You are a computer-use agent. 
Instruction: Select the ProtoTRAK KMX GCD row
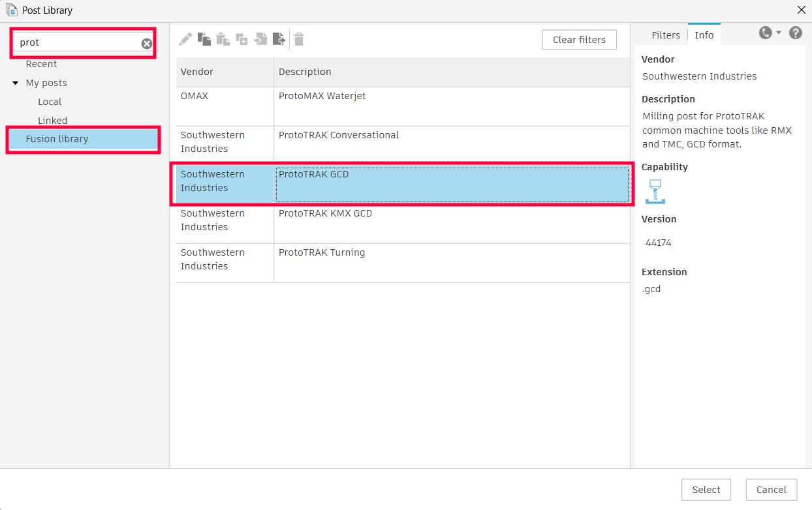point(403,224)
